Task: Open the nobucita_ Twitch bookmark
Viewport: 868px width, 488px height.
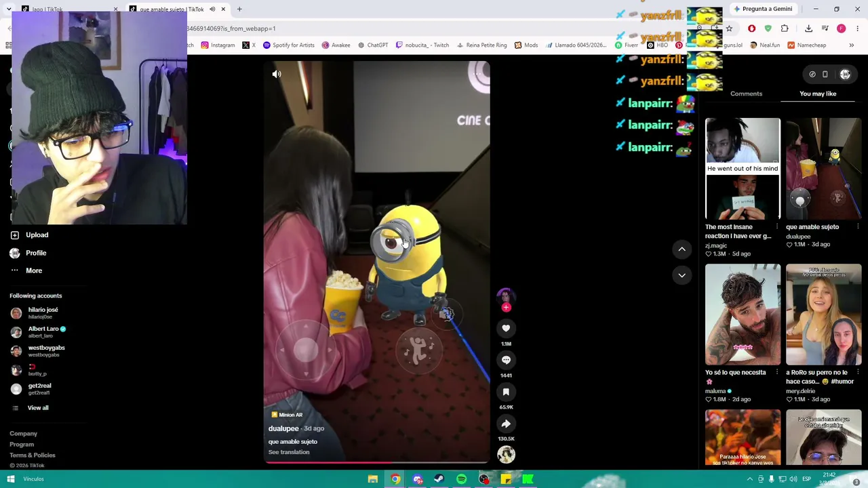Action: click(422, 45)
